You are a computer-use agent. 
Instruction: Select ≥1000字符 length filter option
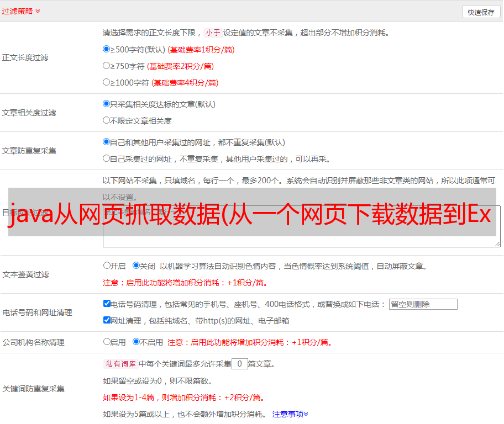[x=107, y=82]
